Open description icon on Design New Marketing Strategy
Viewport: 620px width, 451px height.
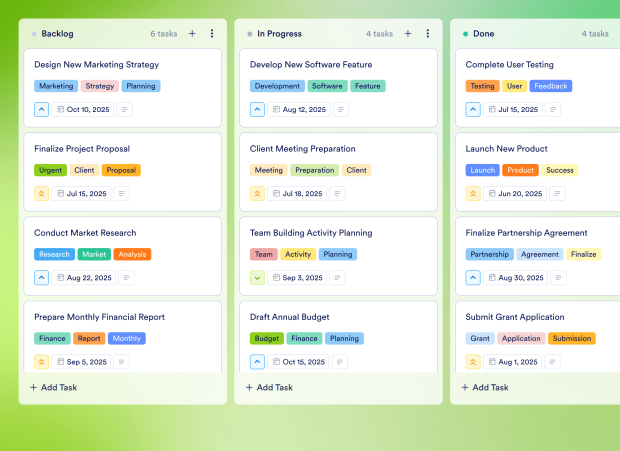click(125, 110)
